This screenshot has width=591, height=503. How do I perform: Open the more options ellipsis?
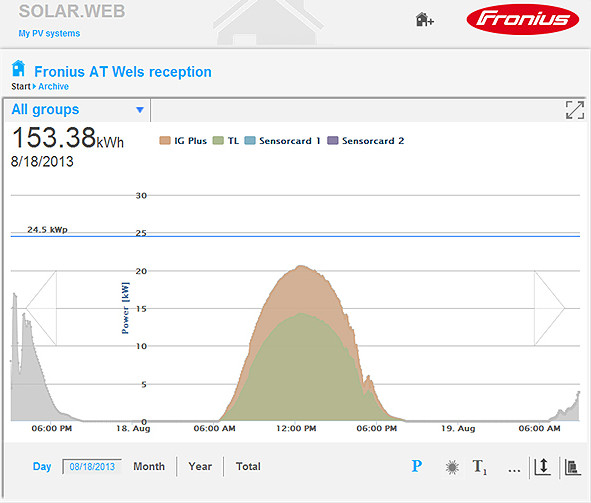(514, 470)
